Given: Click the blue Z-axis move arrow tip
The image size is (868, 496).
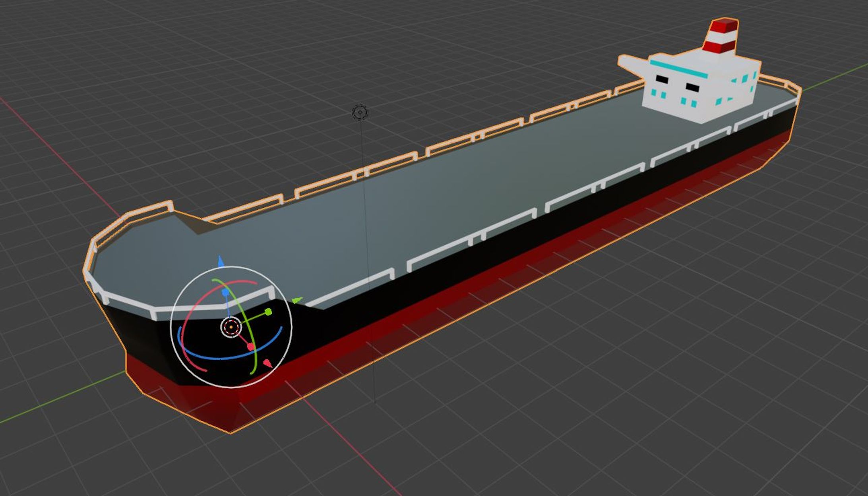Looking at the screenshot, I should (221, 262).
